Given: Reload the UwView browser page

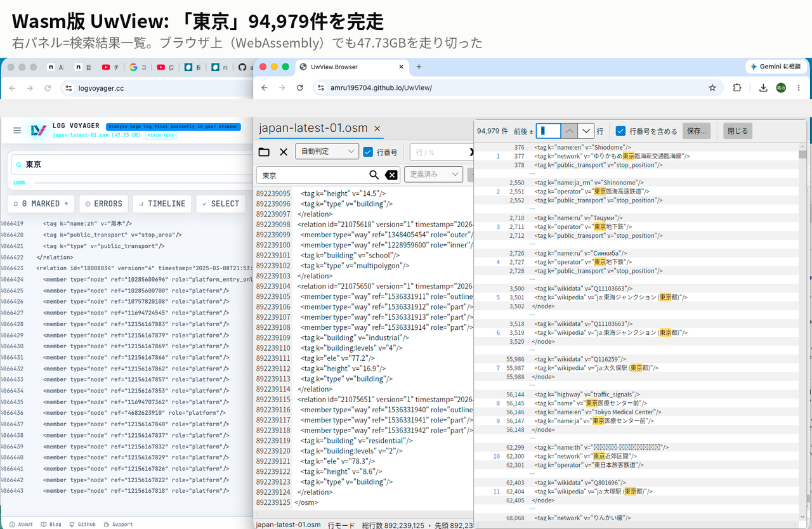Looking at the screenshot, I should pos(300,88).
